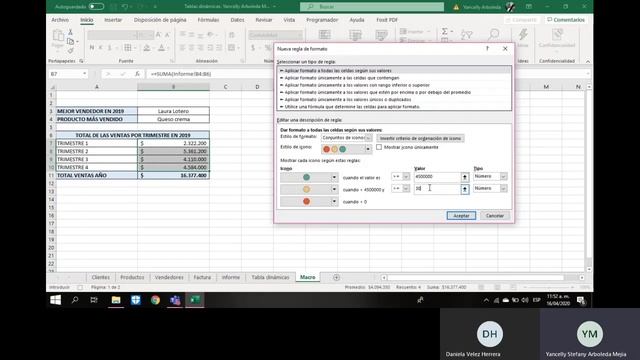Open the Name Box dropdown arrow
This screenshot has width=640, height=360.
[x=84, y=74]
